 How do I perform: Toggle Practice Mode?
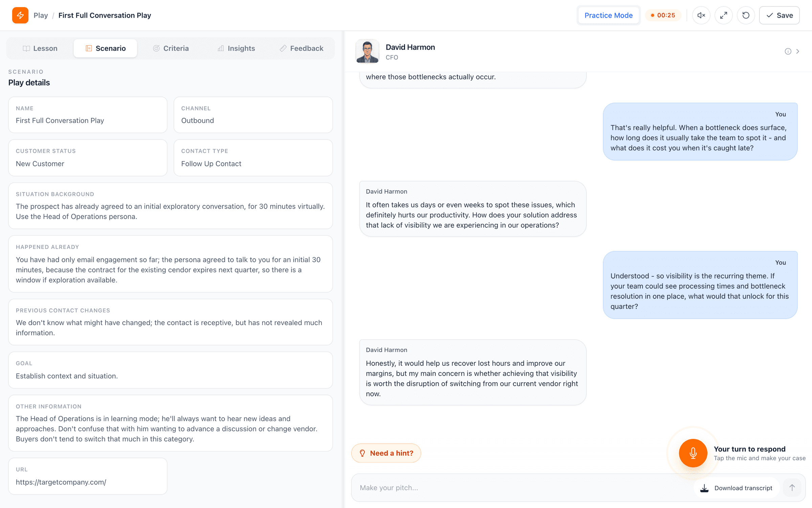pyautogui.click(x=608, y=15)
